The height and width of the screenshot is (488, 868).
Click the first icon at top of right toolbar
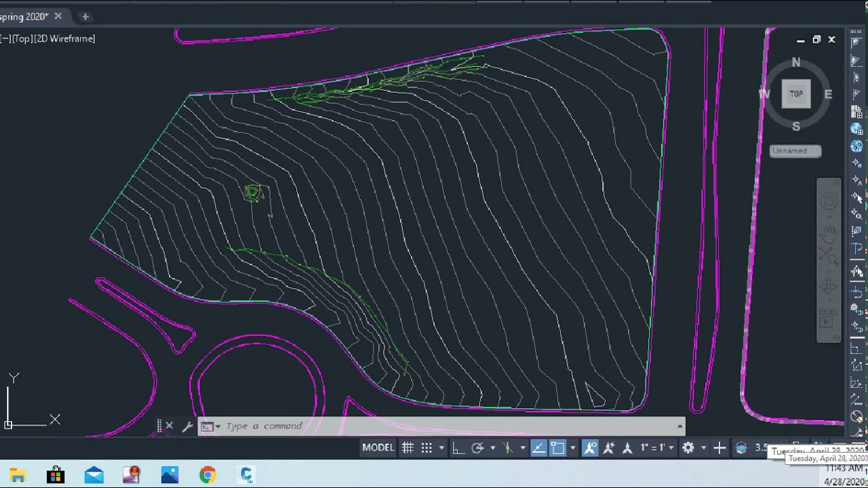click(x=856, y=43)
